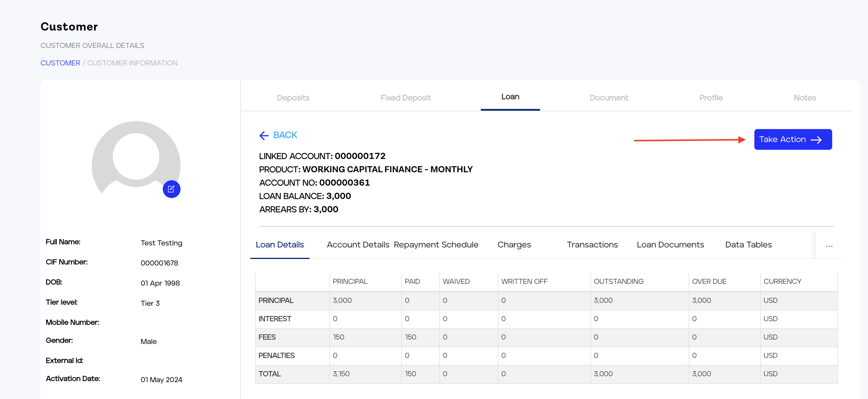Click the gender value Male
This screenshot has height=399, width=868.
pos(149,341)
